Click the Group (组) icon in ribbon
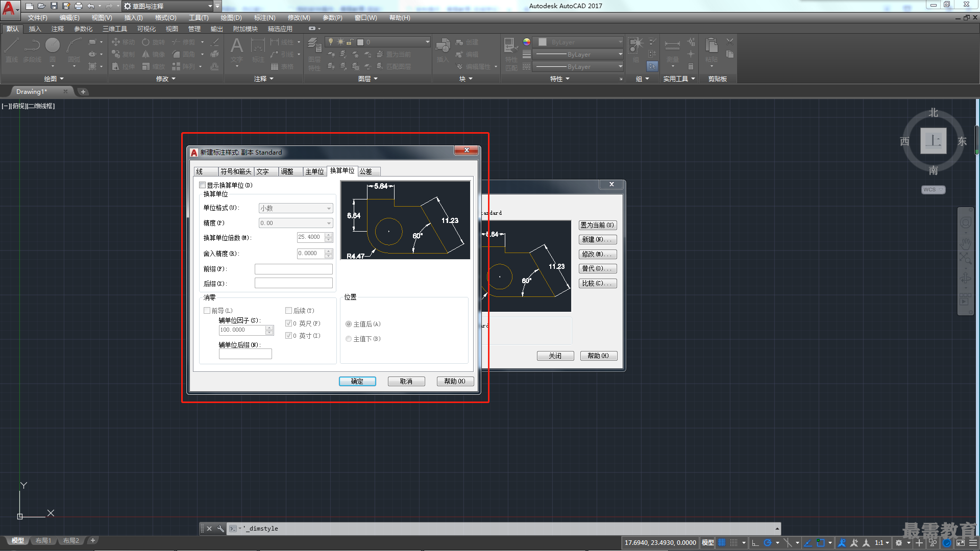Image resolution: width=980 pixels, height=551 pixels. [x=636, y=50]
